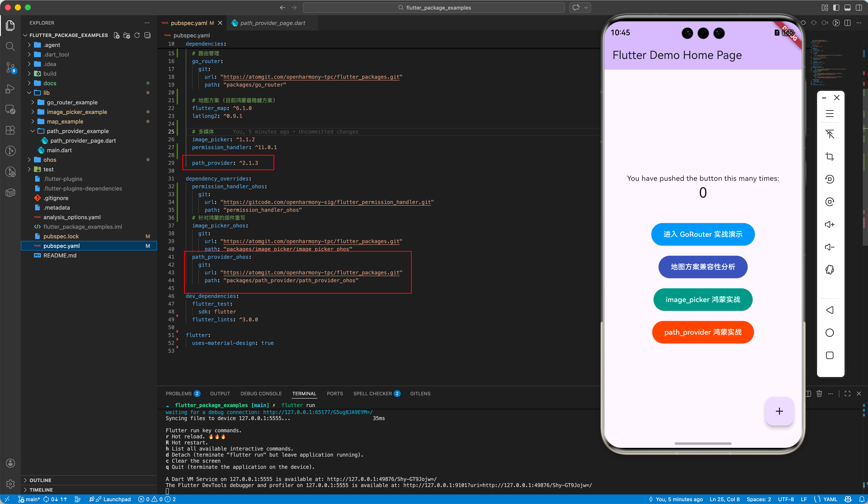
Task: Tap the path_provider 鸿蒙实战 button
Action: tap(703, 332)
